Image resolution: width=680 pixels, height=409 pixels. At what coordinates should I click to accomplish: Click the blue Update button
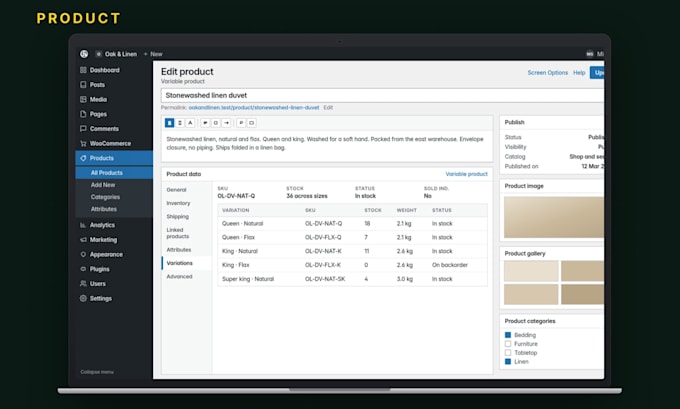(597, 72)
